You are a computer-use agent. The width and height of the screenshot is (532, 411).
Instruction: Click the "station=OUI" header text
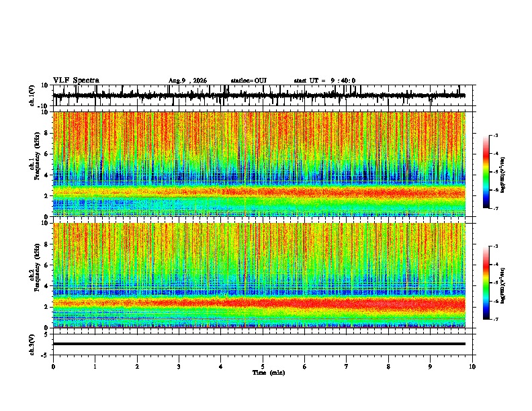(249, 81)
